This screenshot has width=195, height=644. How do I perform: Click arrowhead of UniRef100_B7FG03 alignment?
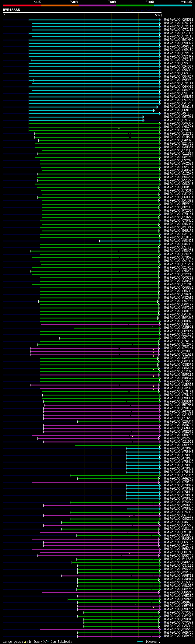coord(144,120)
